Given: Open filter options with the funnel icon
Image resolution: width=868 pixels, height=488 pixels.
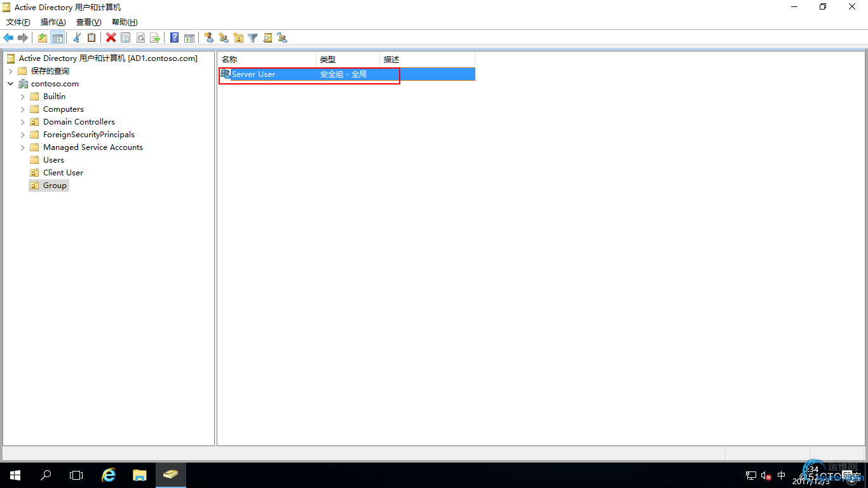Looking at the screenshot, I should click(253, 38).
